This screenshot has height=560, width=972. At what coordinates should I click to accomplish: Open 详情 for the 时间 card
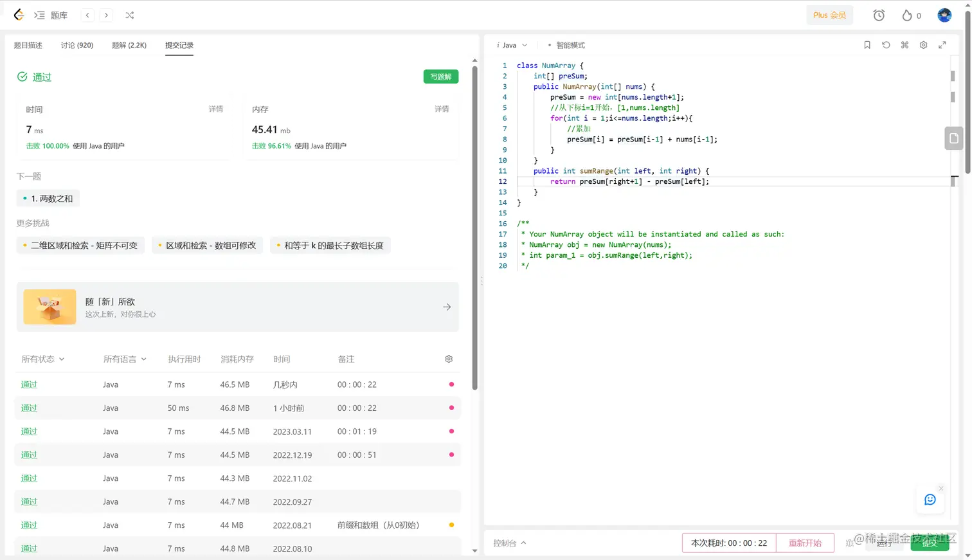pyautogui.click(x=216, y=109)
